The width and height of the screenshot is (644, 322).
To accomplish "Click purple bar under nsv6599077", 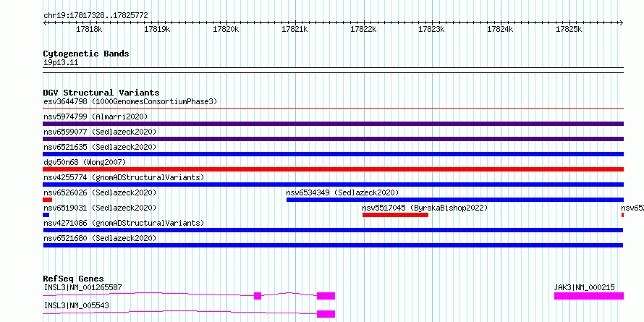I will tap(333, 139).
